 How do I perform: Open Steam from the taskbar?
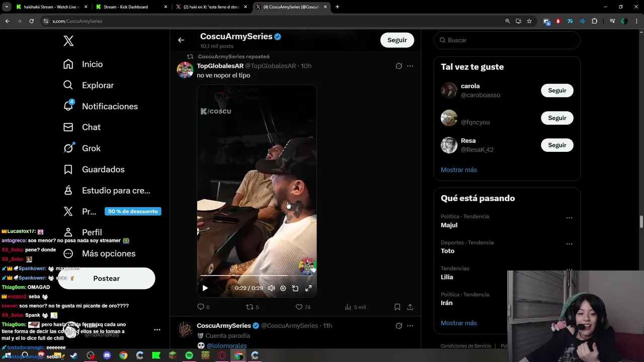tap(74, 355)
